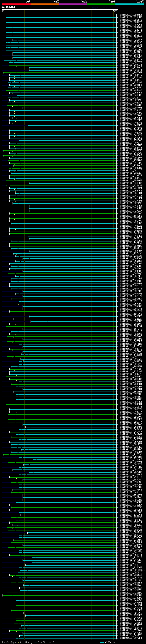Viewport: 146px width, 644px height.
Task: Select label UniRef100_P92919
Action: click(131, 525)
